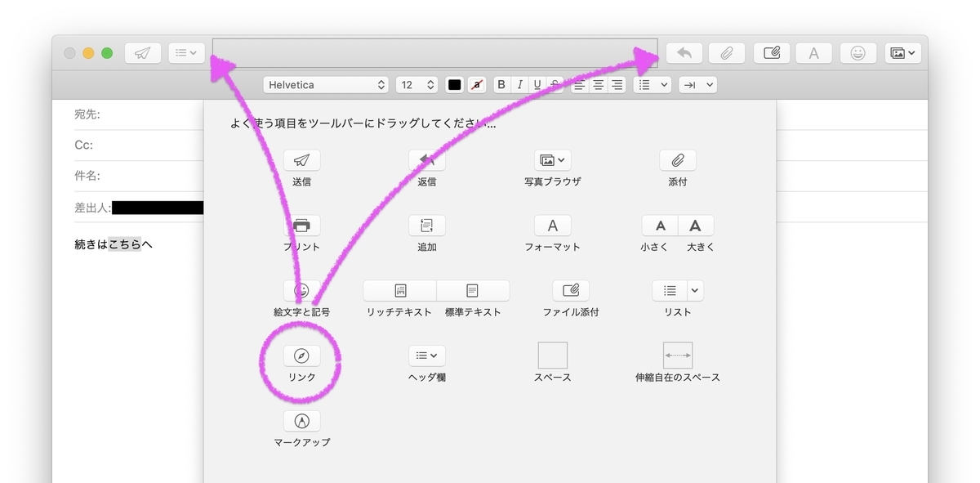980x483 pixels.
Task: Enable underline formatting
Action: pyautogui.click(x=537, y=84)
